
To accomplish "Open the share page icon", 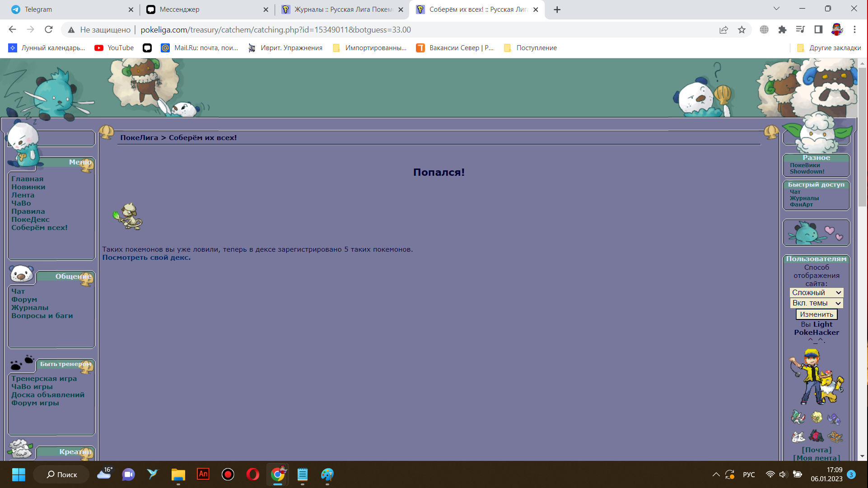I will point(723,29).
